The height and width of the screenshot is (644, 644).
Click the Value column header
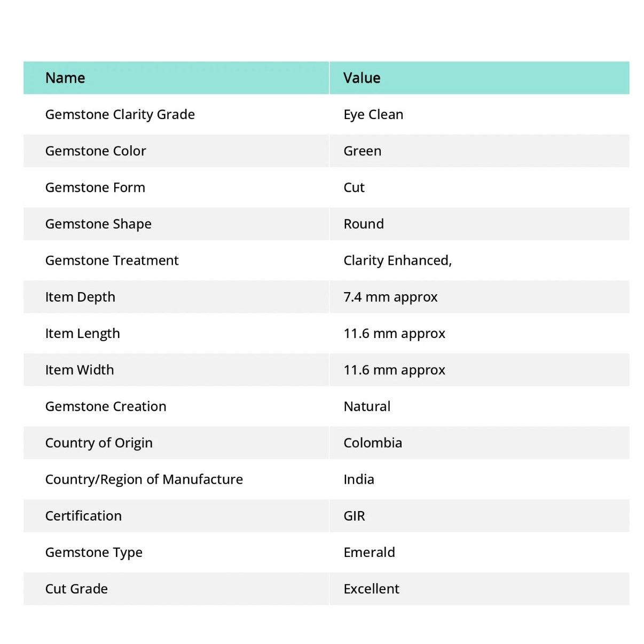coord(362,78)
